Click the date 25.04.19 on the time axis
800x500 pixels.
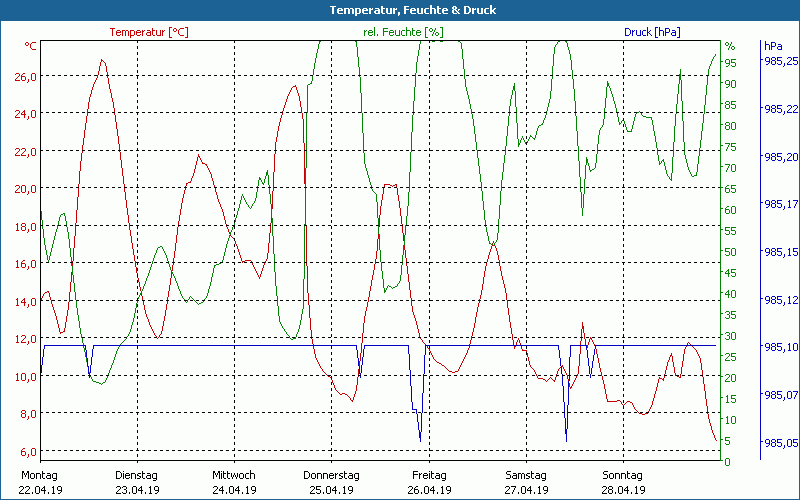pyautogui.click(x=331, y=490)
